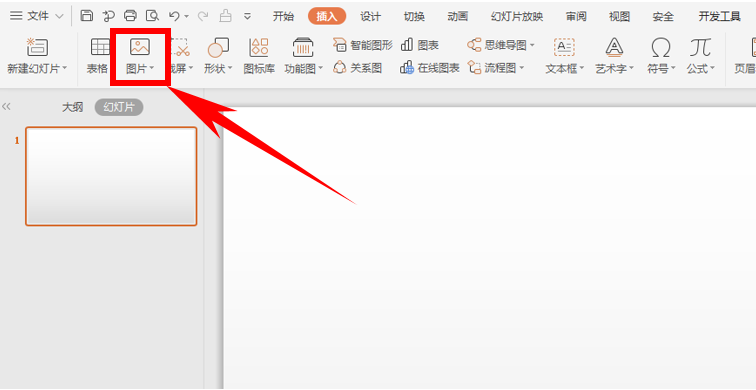Open the 图标库 icon library
This screenshot has height=390, width=756.
[x=259, y=56]
